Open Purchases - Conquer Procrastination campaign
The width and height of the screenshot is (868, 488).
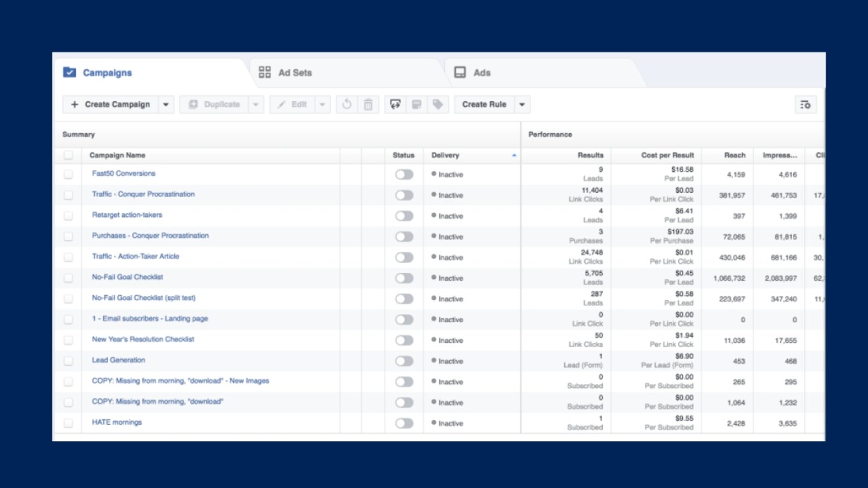(x=151, y=236)
